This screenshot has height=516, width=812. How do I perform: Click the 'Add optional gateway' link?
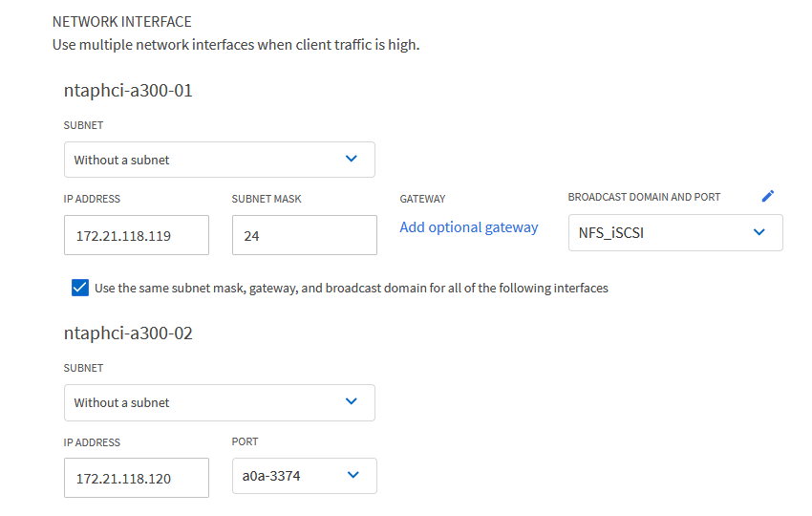(x=469, y=227)
